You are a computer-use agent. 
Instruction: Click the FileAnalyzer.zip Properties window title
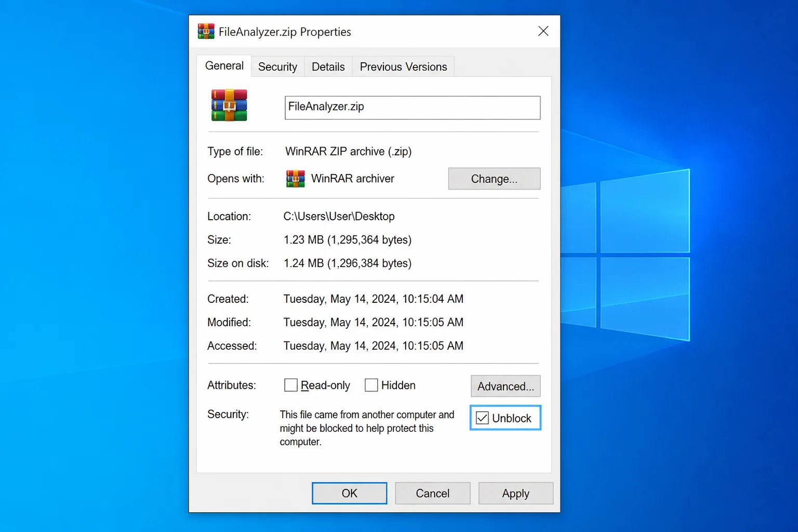pyautogui.click(x=285, y=32)
